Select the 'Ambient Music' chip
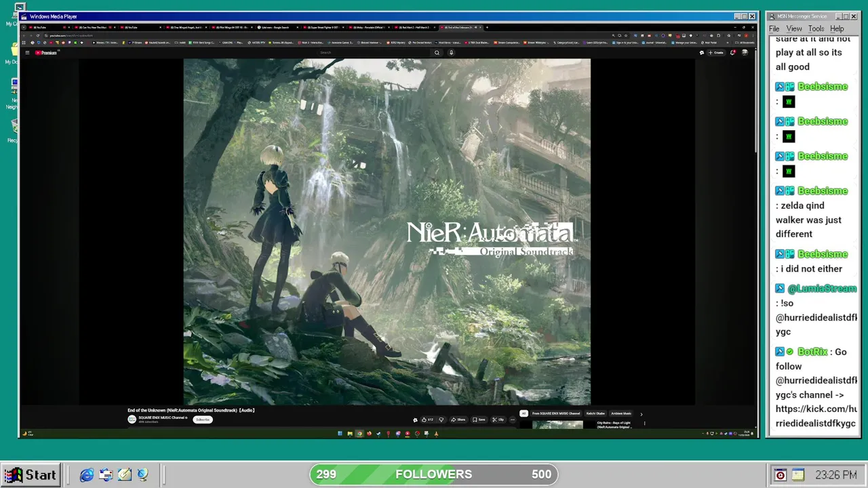 pos(621,413)
